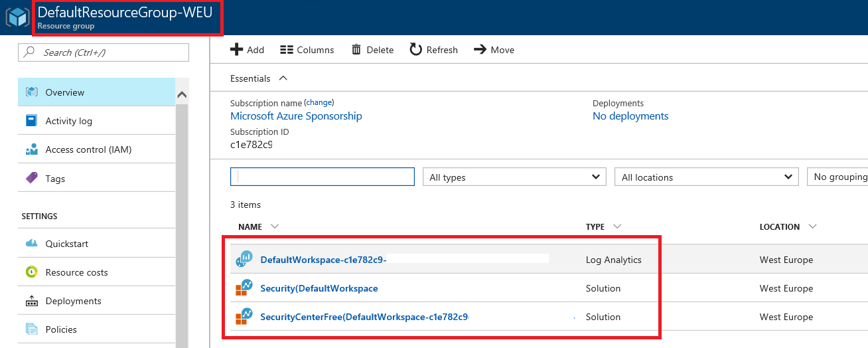Image resolution: width=868 pixels, height=348 pixels.
Task: Open the DefaultWorkspace-c1e782c9 resource link
Action: point(323,260)
